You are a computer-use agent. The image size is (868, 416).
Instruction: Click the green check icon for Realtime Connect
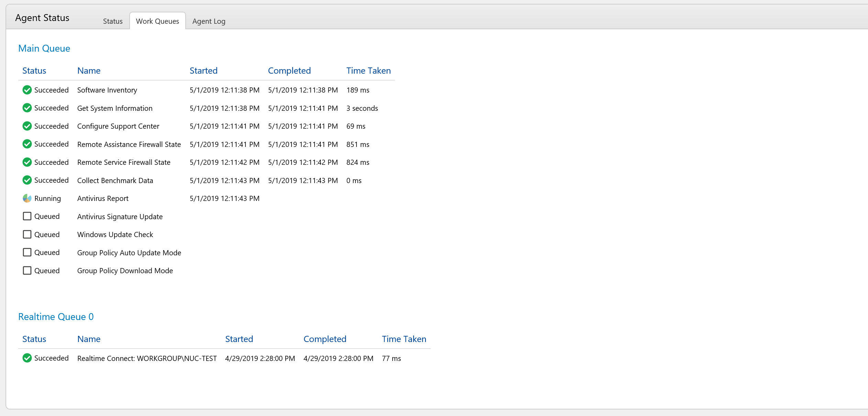pyautogui.click(x=27, y=358)
